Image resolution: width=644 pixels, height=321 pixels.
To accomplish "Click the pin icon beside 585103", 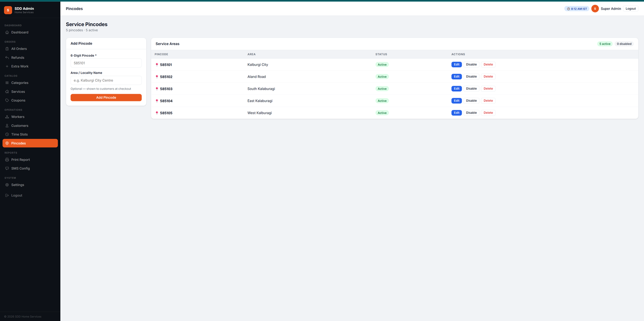I will coord(157,89).
